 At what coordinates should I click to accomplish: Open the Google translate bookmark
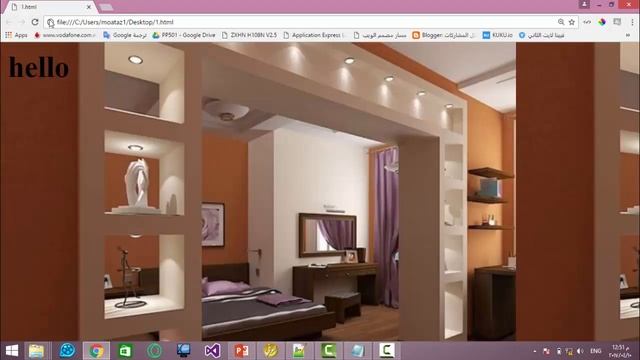tap(125, 36)
